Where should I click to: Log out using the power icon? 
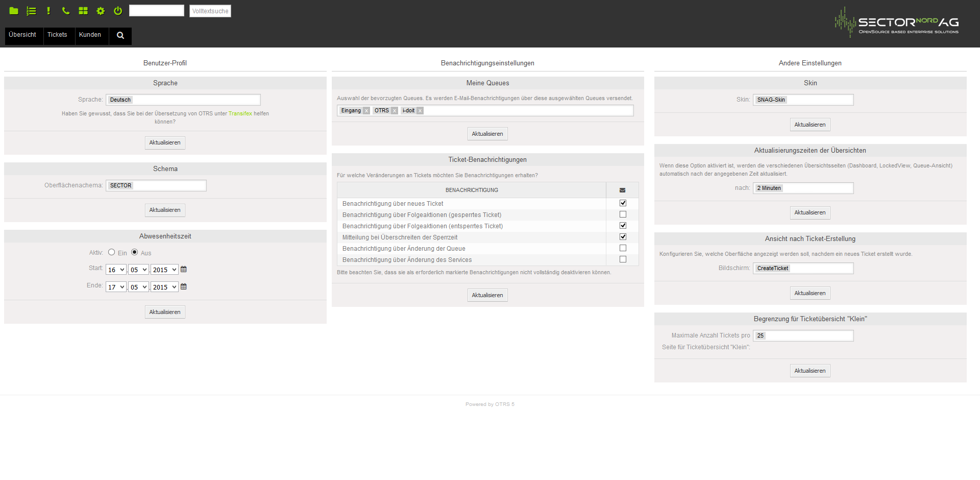tap(118, 11)
